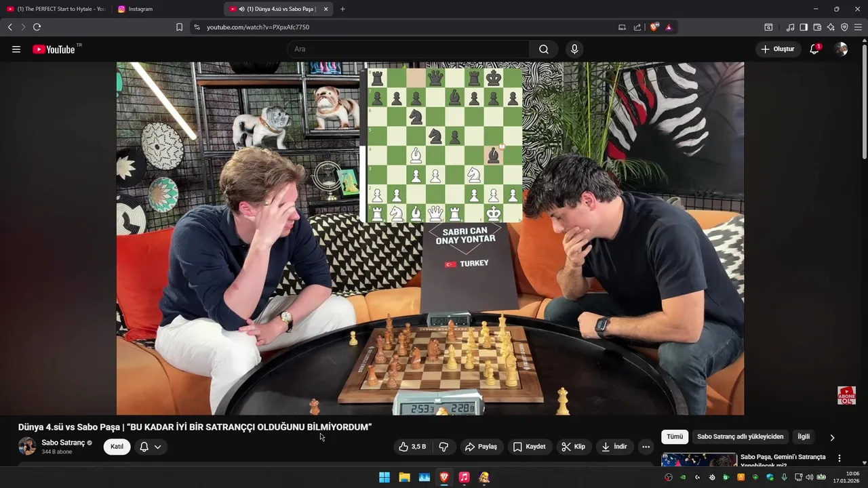This screenshot has width=868, height=488.
Task: Expand more filter chips with right arrow
Action: pos(832,437)
